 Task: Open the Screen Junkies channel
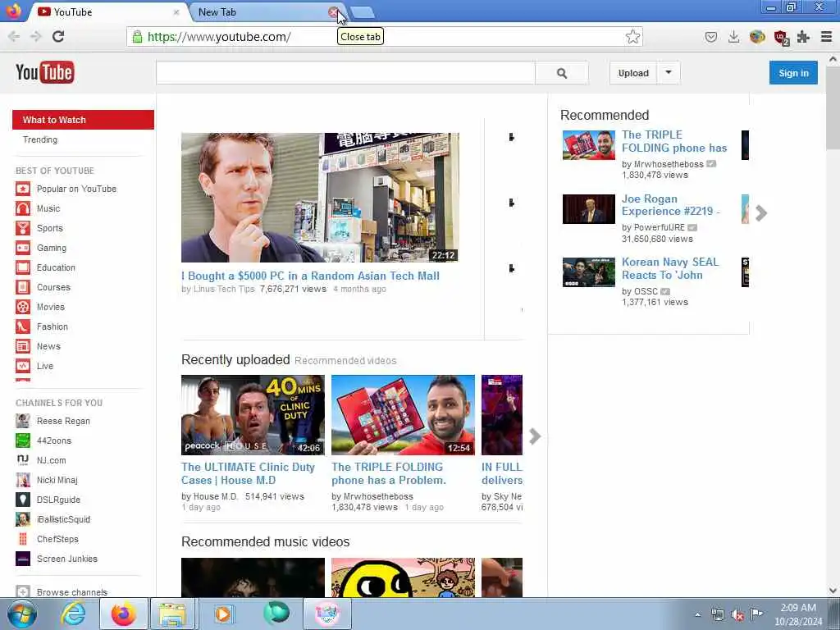coord(67,559)
